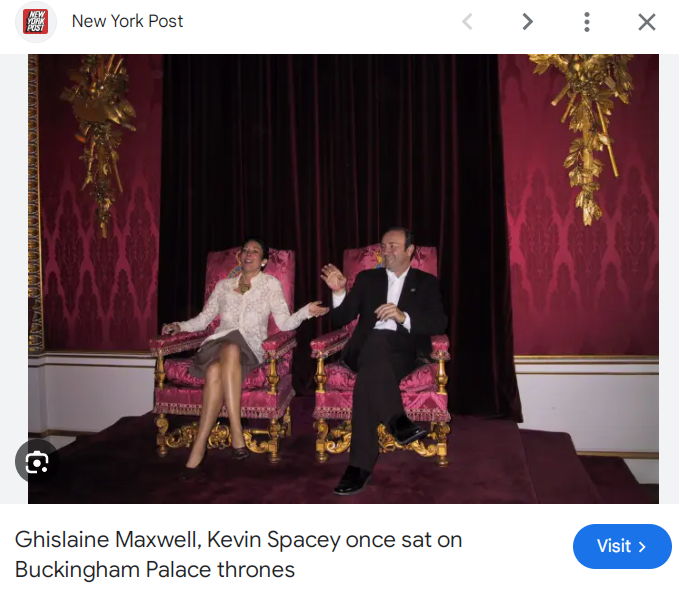Open the article title about Buckingham Palace thrones

point(238,554)
